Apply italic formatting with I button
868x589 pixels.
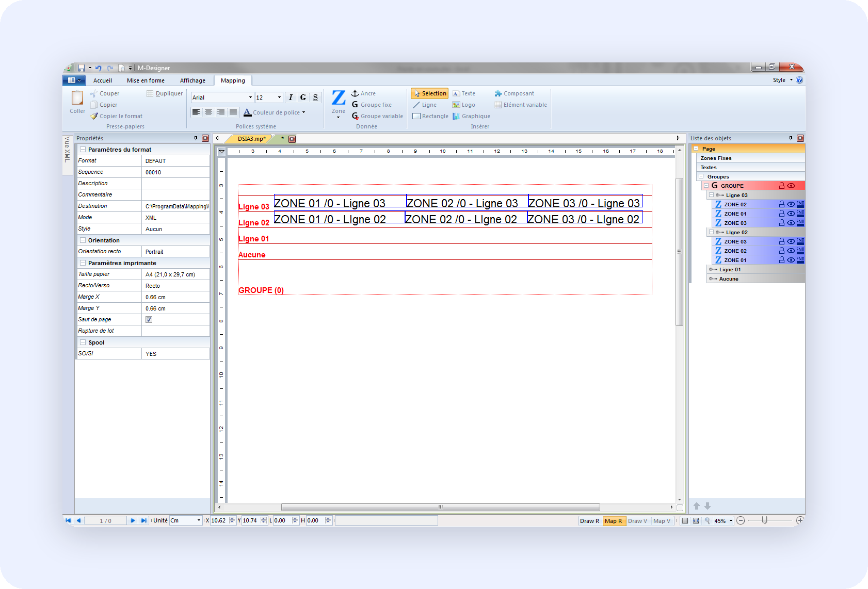(291, 97)
